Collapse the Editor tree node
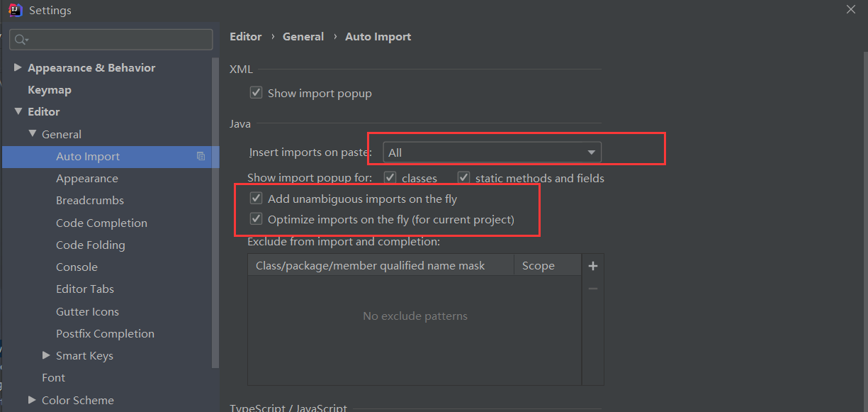 click(x=18, y=111)
